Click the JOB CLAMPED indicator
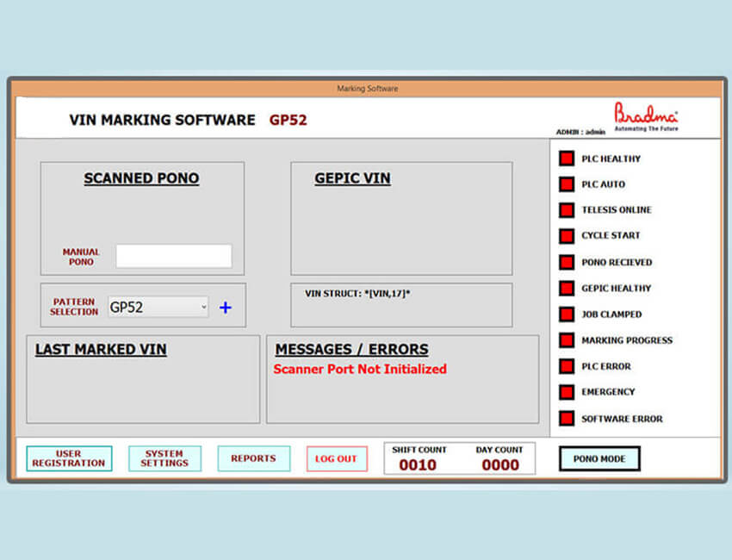The image size is (732, 560). (566, 314)
